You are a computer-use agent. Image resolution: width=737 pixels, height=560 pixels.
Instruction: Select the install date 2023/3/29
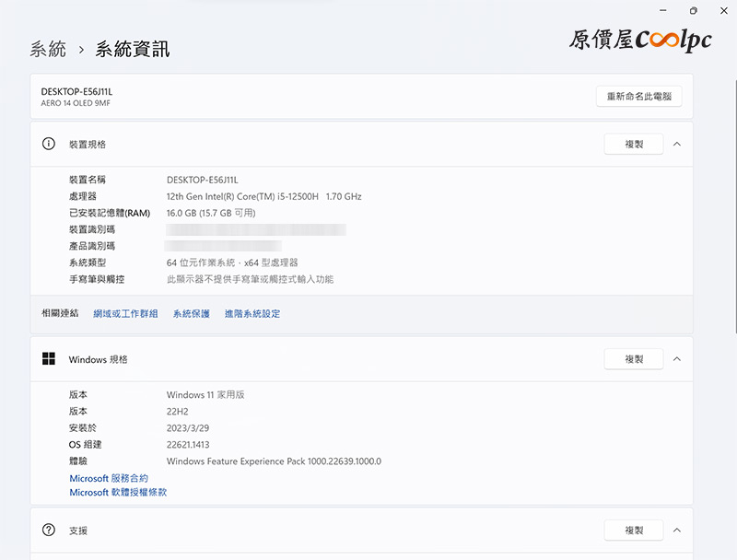point(188,428)
